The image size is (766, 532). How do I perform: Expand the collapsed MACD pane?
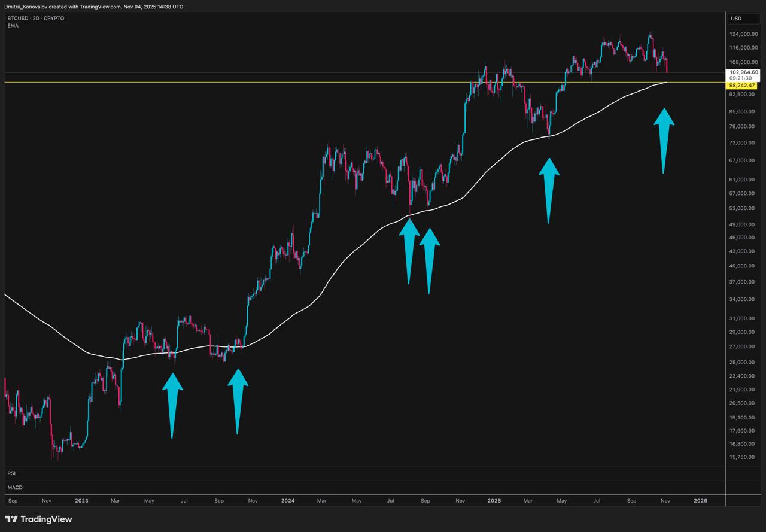[x=15, y=487]
